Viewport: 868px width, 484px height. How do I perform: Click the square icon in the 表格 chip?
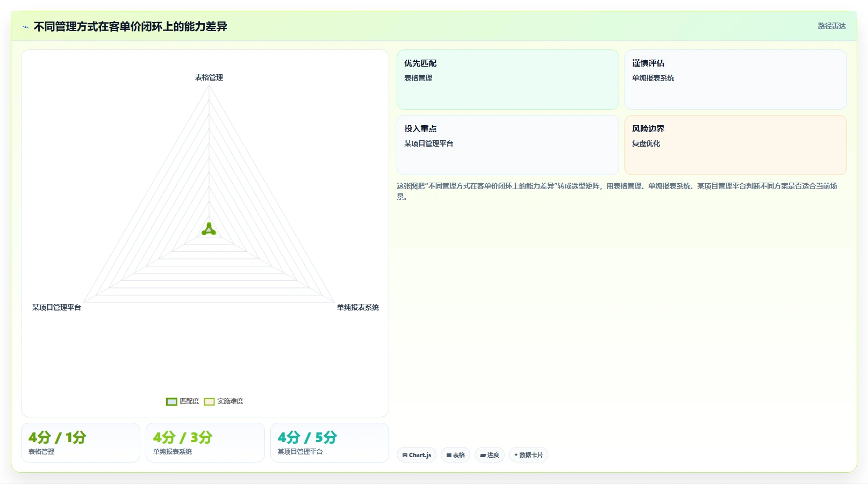click(449, 456)
